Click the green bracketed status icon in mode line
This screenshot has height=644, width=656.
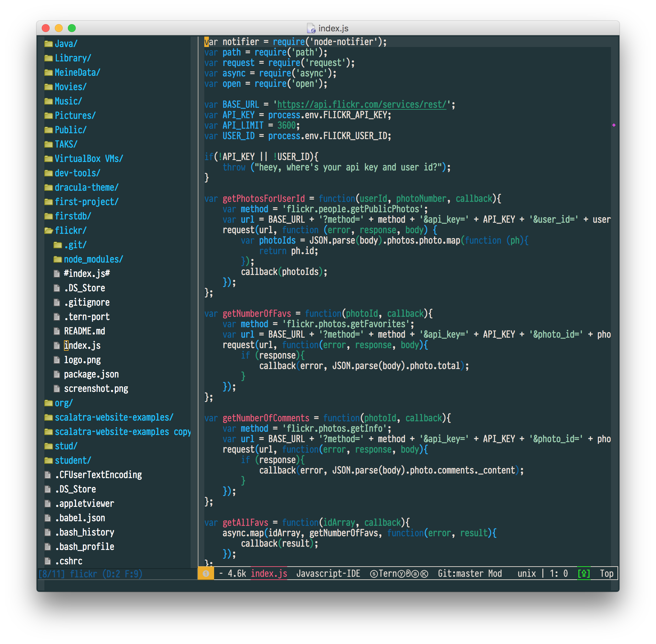tap(584, 574)
